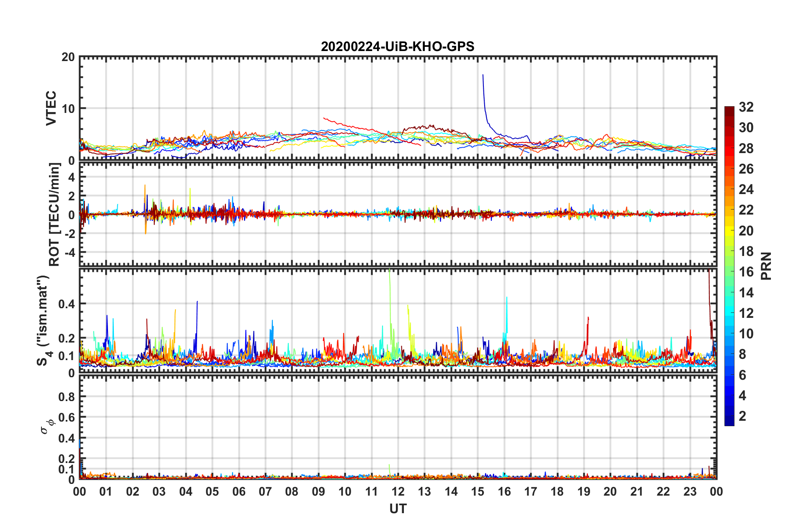Click the blue VTEC spike peak after 15 UT
The width and height of the screenshot is (796, 532).
click(x=483, y=75)
